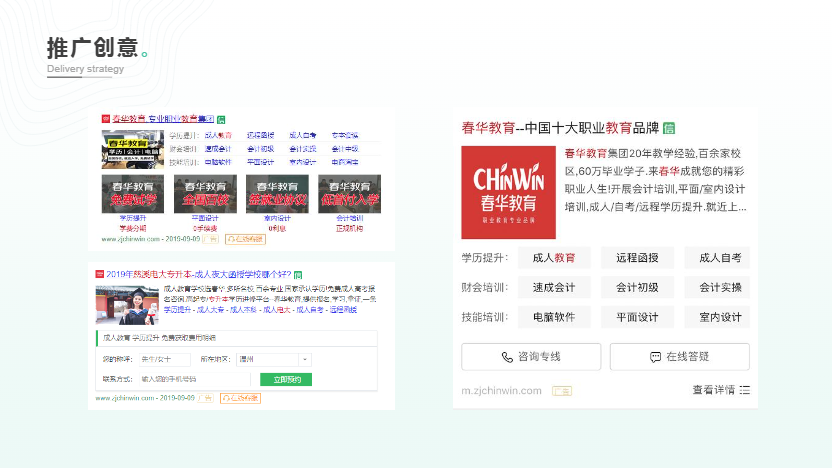Open 成人电大 sub-link in the second ad
832x468 pixels.
click(276, 309)
